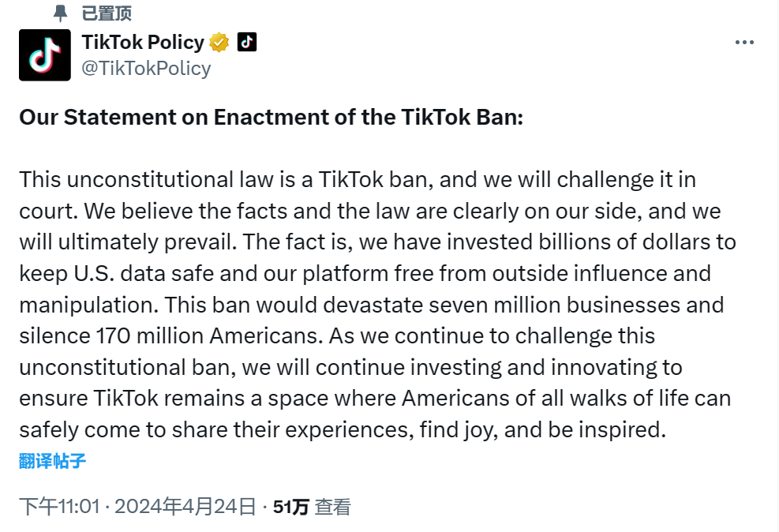Click the 已置顶 pinned label
779x532 pixels.
click(x=107, y=13)
